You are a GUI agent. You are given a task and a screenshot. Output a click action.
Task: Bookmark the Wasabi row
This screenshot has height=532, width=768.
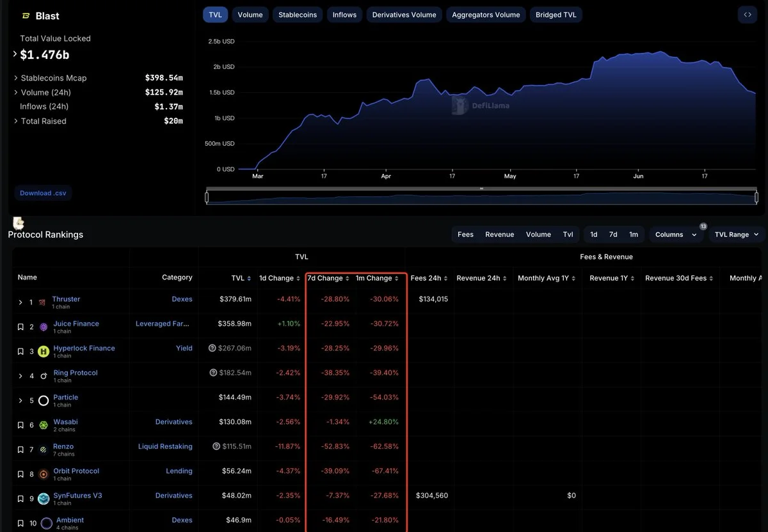click(x=20, y=425)
